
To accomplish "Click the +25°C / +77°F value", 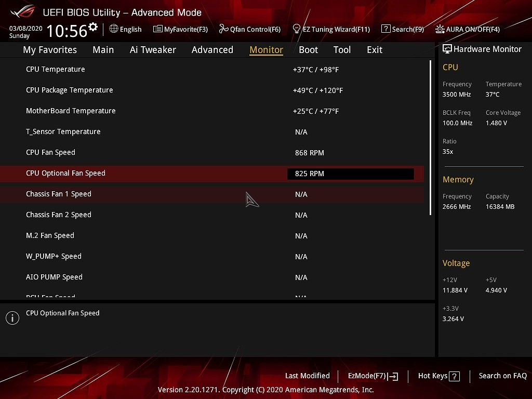I will pos(316,111).
